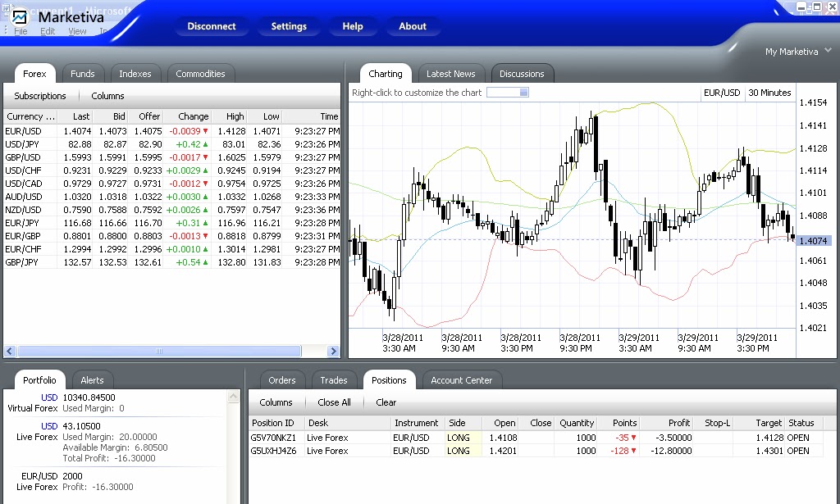Screen dimensions: 840x504
Task: Click the USD/JPY green up change arrow
Action: (205, 144)
